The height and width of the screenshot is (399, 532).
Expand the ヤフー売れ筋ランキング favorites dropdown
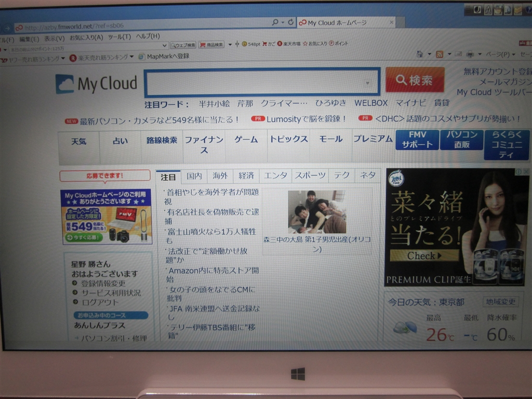[x=63, y=58]
